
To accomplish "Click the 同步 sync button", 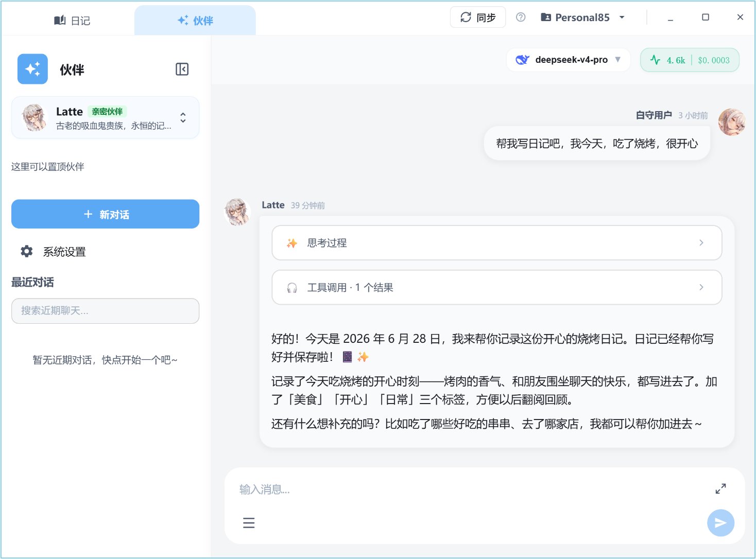I will (x=478, y=18).
